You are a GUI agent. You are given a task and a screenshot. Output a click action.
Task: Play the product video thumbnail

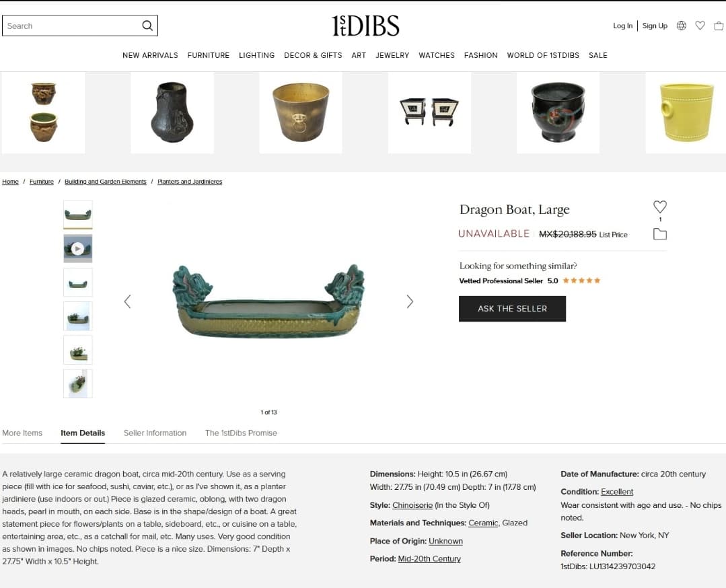click(78, 249)
